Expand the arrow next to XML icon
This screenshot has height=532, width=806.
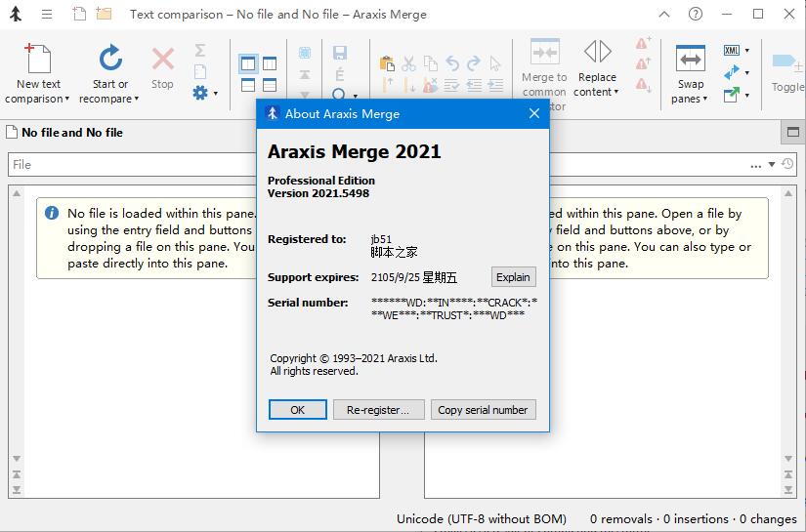coord(747,51)
